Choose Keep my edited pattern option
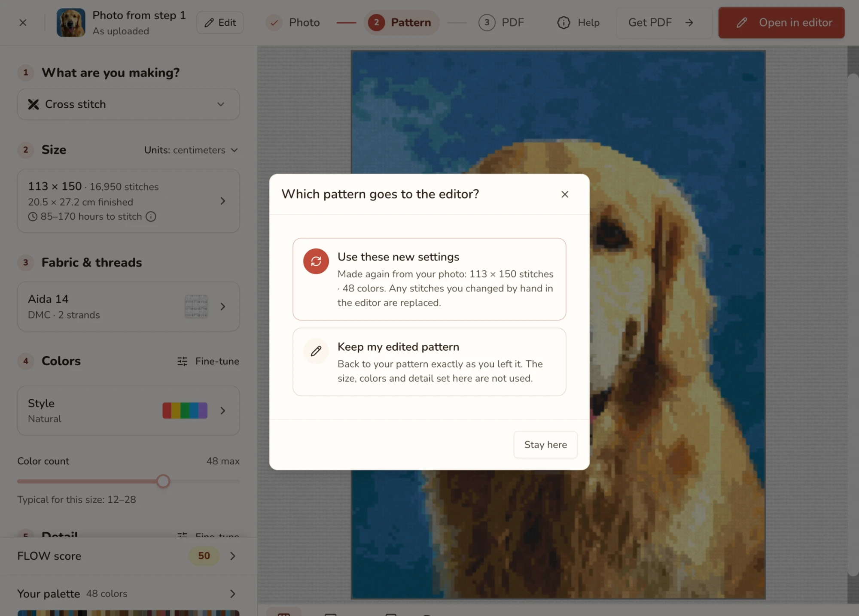 pyautogui.click(x=429, y=362)
